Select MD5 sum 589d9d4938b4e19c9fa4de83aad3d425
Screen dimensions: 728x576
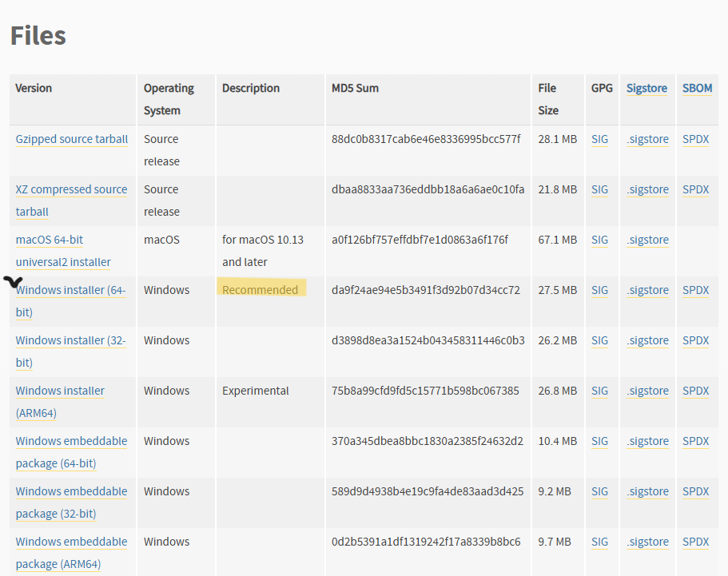428,491
